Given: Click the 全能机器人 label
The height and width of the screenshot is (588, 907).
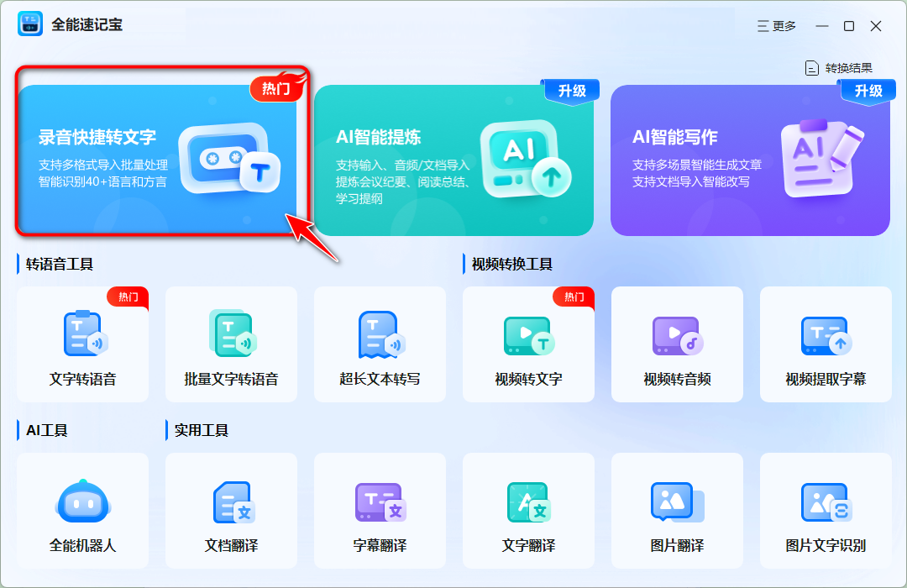Looking at the screenshot, I should point(82,545).
